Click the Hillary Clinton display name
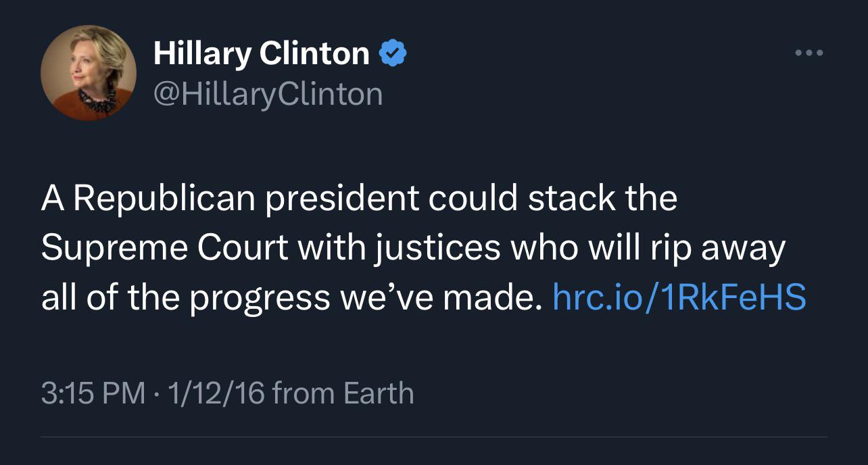Image resolution: width=868 pixels, height=465 pixels. (261, 54)
